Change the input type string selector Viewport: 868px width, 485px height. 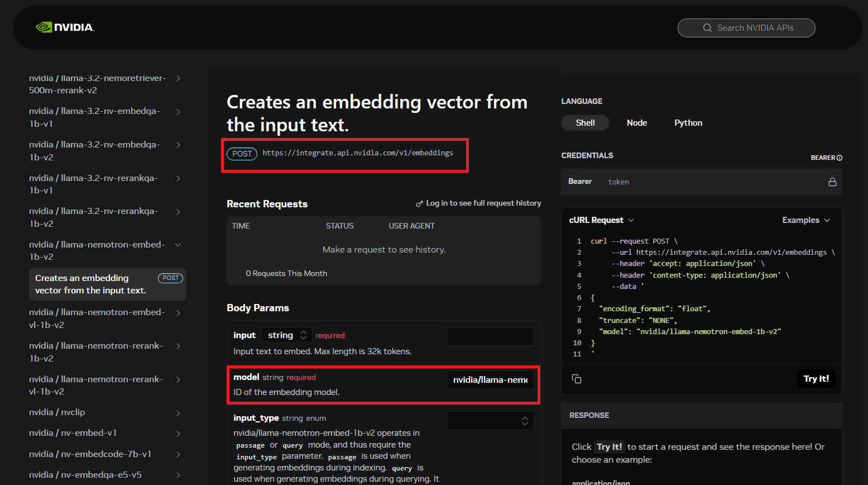tap(287, 335)
